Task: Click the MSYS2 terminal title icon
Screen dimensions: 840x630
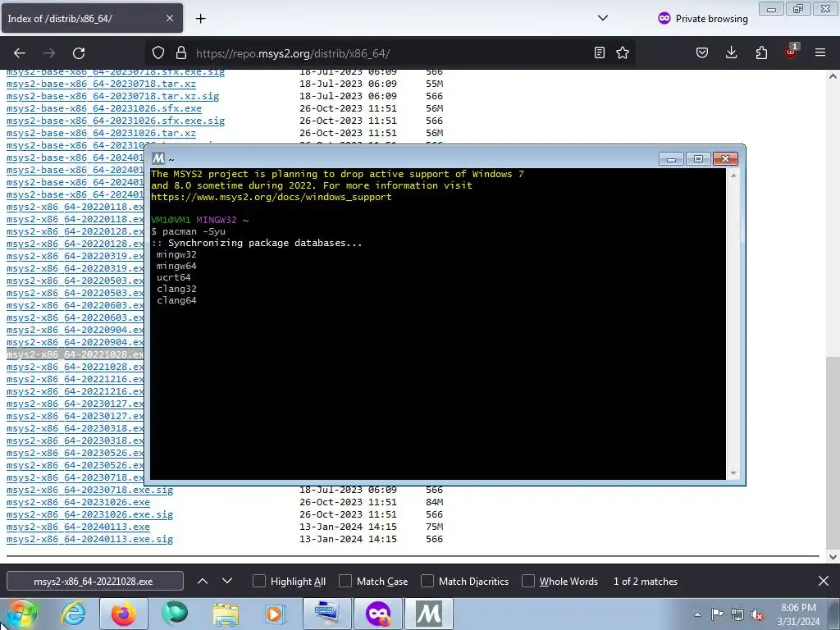Action: pos(158,158)
